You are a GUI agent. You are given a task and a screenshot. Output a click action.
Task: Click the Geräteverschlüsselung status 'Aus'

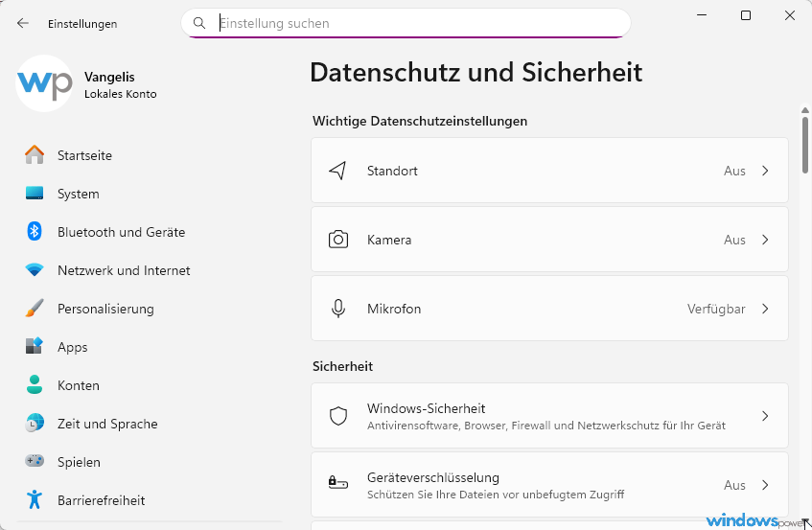click(734, 485)
